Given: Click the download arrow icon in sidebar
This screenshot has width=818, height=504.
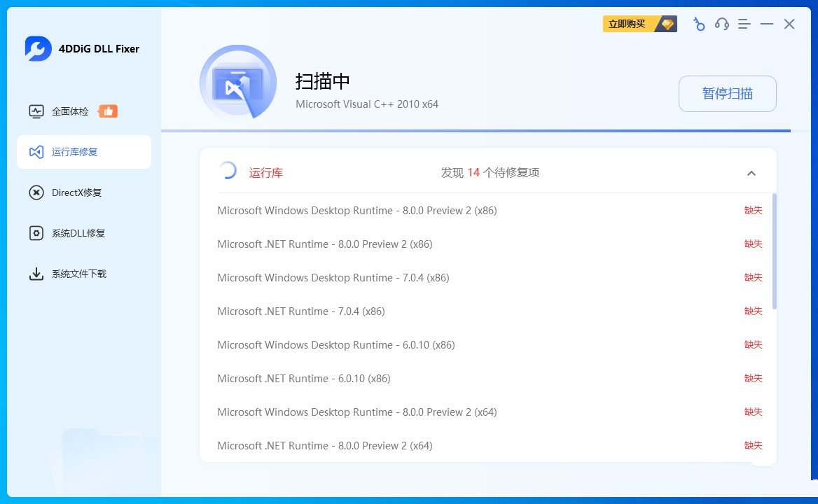Looking at the screenshot, I should (x=36, y=274).
